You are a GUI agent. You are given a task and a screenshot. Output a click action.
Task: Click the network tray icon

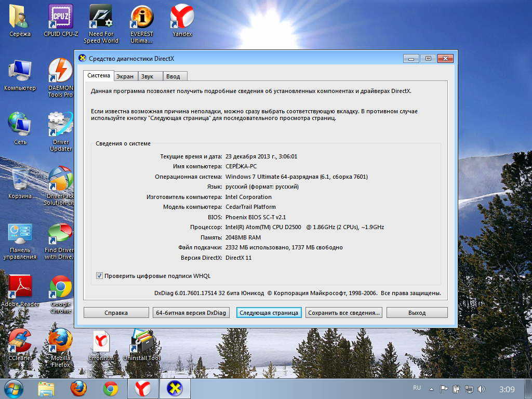point(469,389)
